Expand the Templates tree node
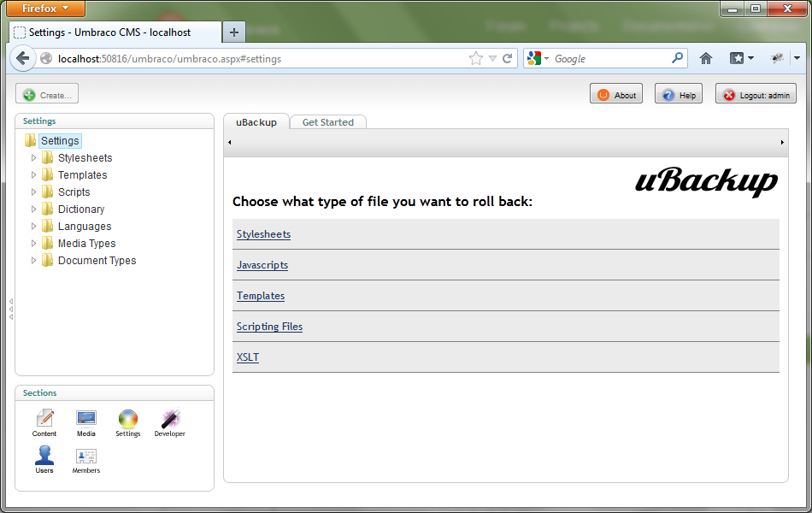812x513 pixels. [x=33, y=174]
